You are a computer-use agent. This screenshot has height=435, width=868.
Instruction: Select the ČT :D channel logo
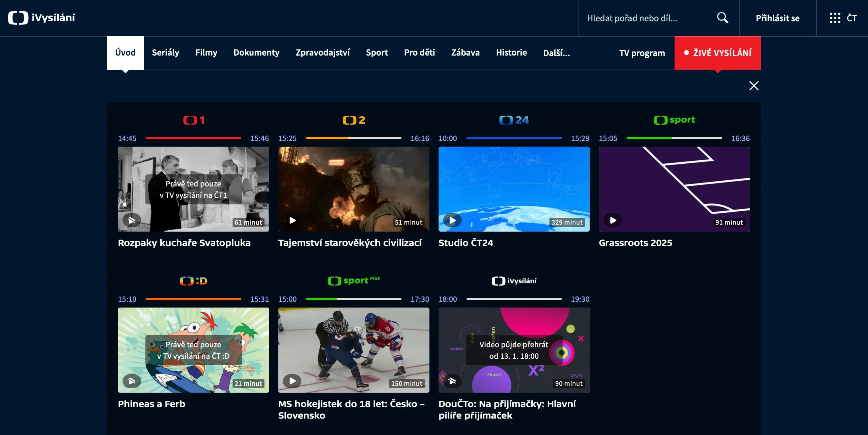(x=193, y=281)
